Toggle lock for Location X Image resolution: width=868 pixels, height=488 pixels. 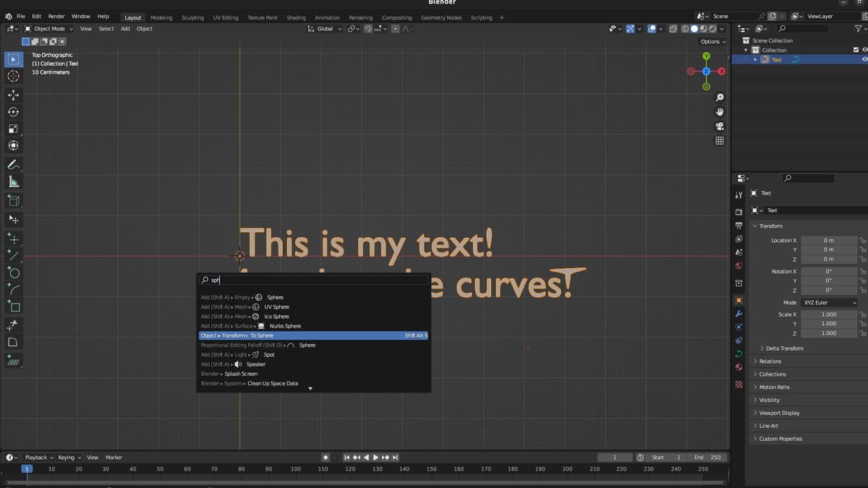(x=862, y=241)
